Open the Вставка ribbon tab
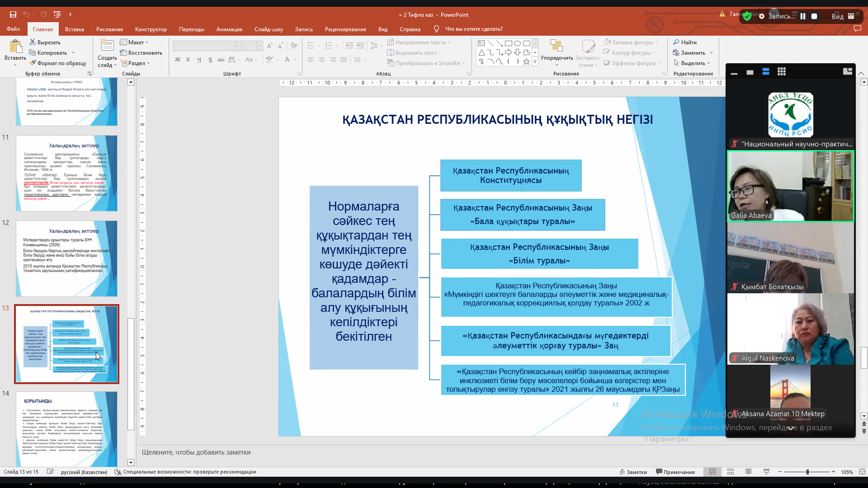Image resolution: width=868 pixels, height=488 pixels. 75,29
